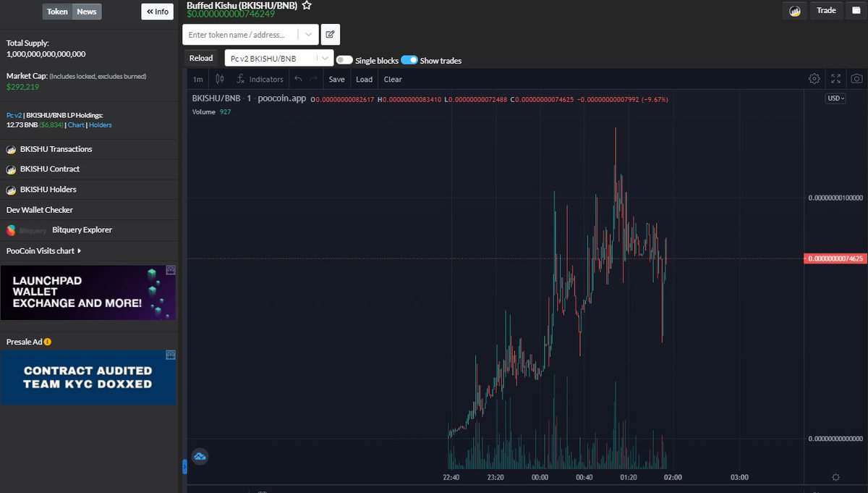This screenshot has height=493, width=868.
Task: Star Buffed Kishu as a favorite
Action: click(307, 5)
